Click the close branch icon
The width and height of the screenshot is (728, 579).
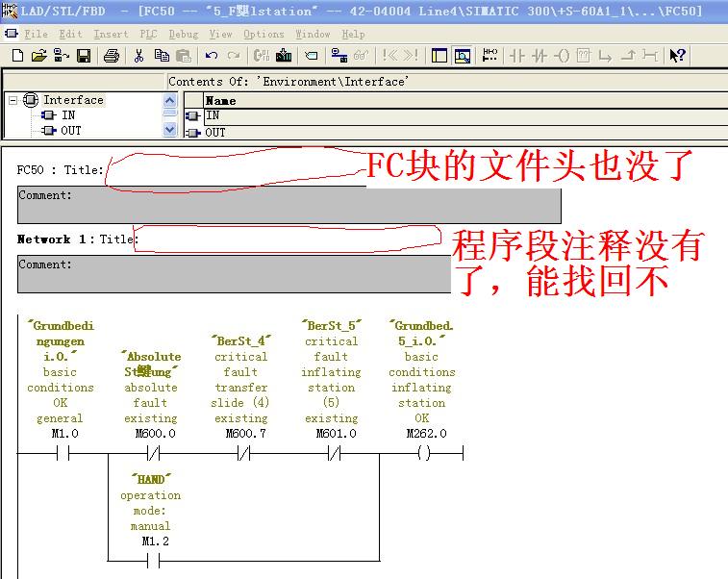pyautogui.click(x=628, y=56)
